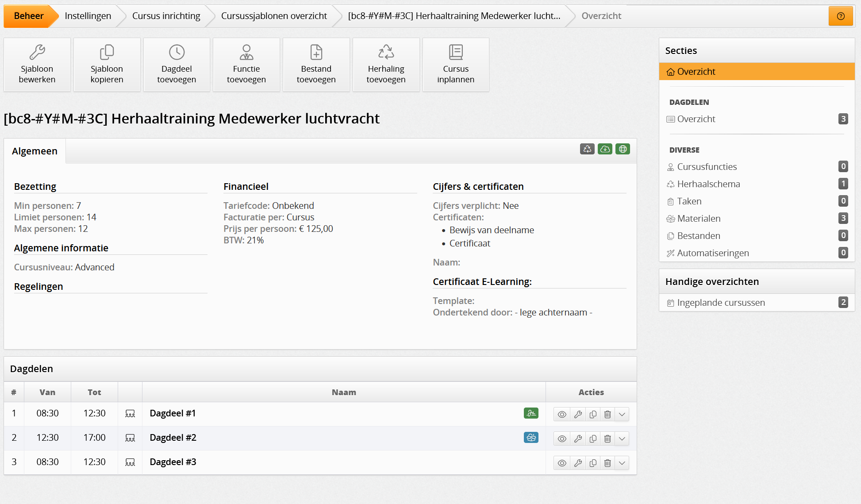861x504 pixels.
Task: Click the Sjabloon bewerken wrench button
Action: 37,65
